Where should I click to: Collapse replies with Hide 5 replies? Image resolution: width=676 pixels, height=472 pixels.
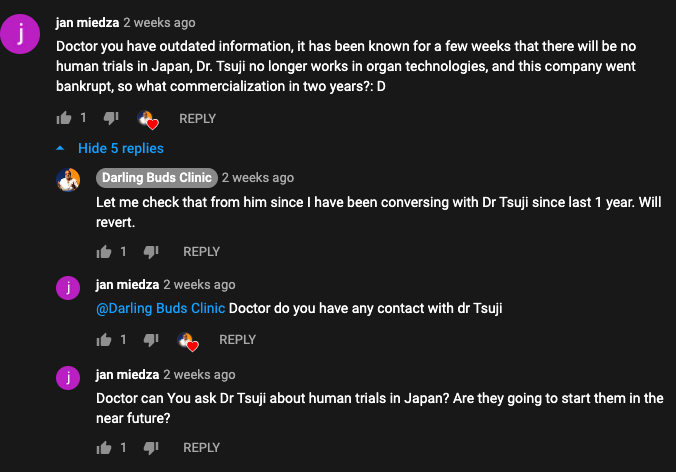pos(120,148)
